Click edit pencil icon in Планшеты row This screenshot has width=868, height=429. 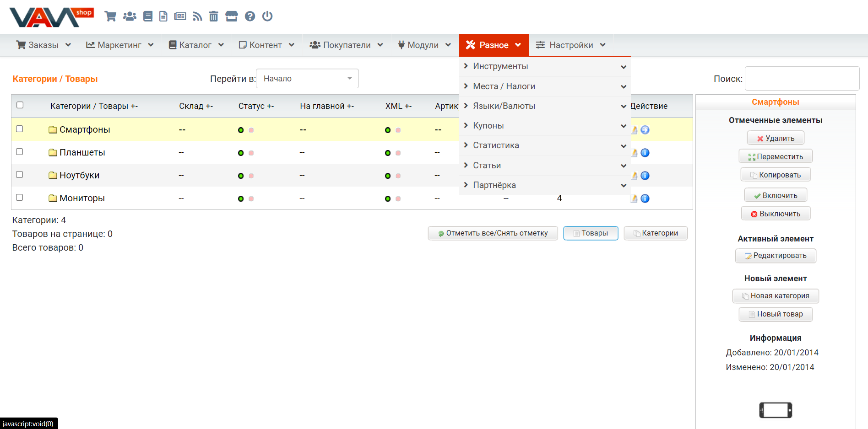pyautogui.click(x=635, y=153)
